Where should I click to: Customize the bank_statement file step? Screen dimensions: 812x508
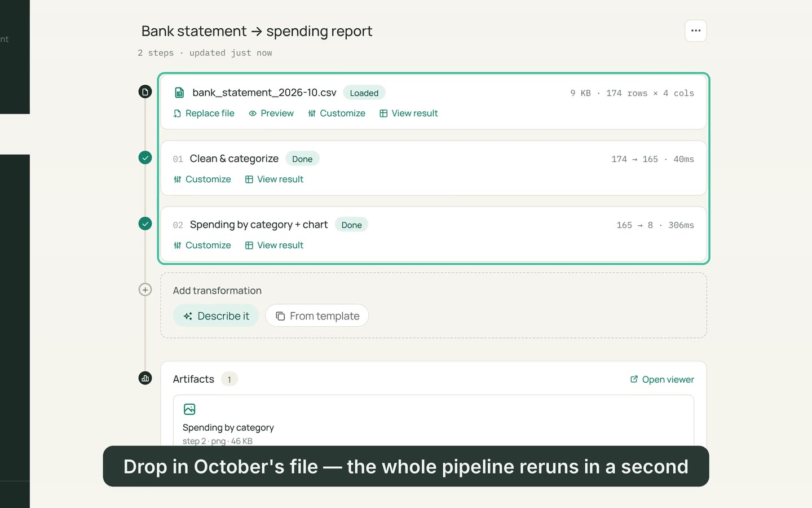337,113
